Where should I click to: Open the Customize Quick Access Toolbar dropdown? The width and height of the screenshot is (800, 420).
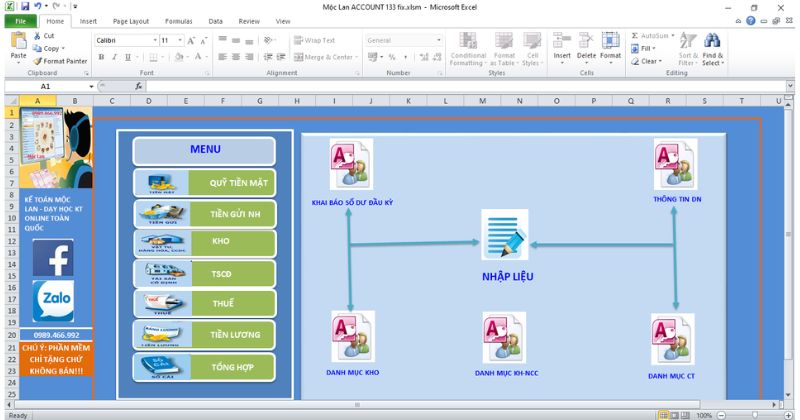coord(75,7)
